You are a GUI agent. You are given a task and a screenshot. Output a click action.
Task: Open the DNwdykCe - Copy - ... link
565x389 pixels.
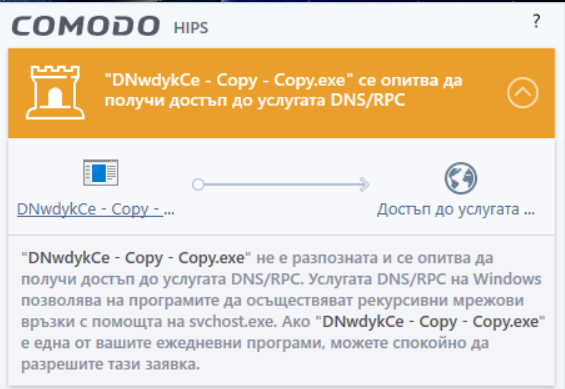[96, 209]
